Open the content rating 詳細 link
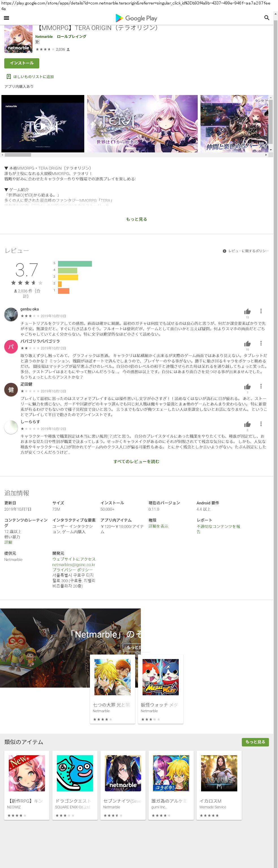This screenshot has height=868, width=278. pyautogui.click(x=8, y=542)
